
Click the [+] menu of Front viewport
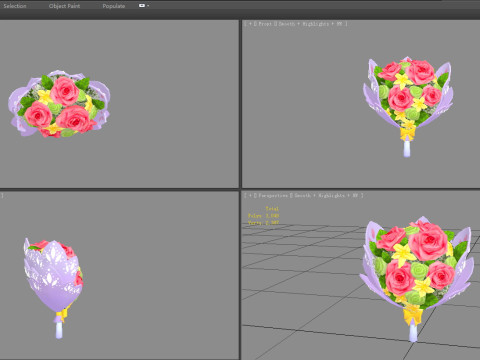pyautogui.click(x=250, y=24)
